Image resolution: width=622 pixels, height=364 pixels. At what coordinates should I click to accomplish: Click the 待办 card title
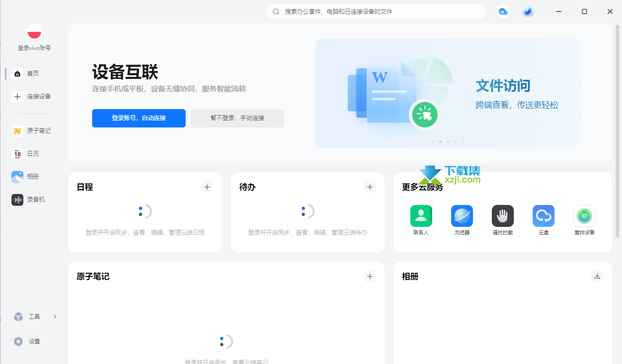pyautogui.click(x=248, y=187)
